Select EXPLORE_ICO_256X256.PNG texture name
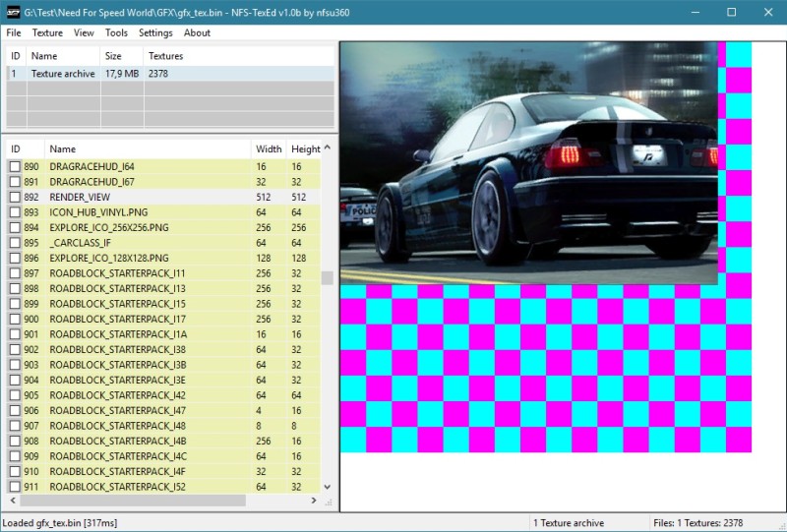787x532 pixels. (x=109, y=227)
